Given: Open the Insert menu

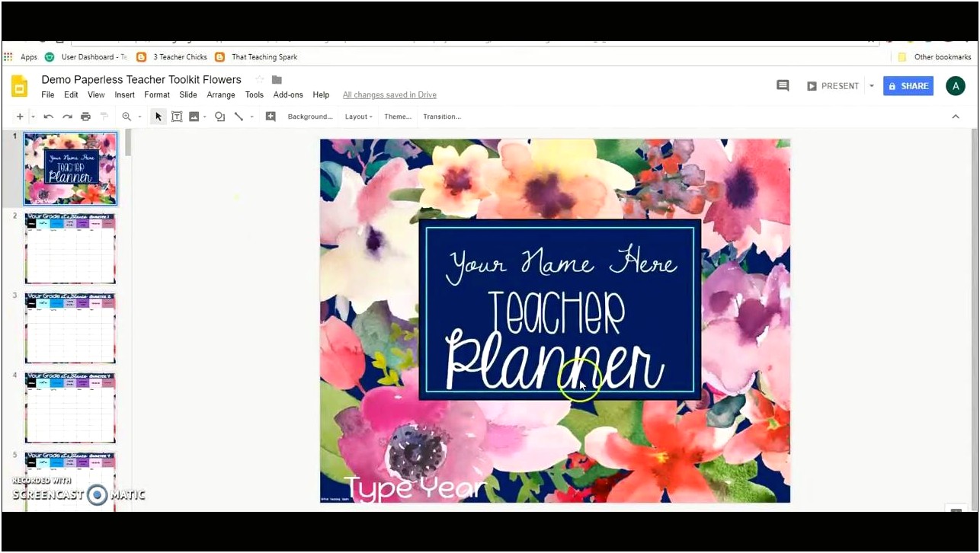Looking at the screenshot, I should coord(124,95).
